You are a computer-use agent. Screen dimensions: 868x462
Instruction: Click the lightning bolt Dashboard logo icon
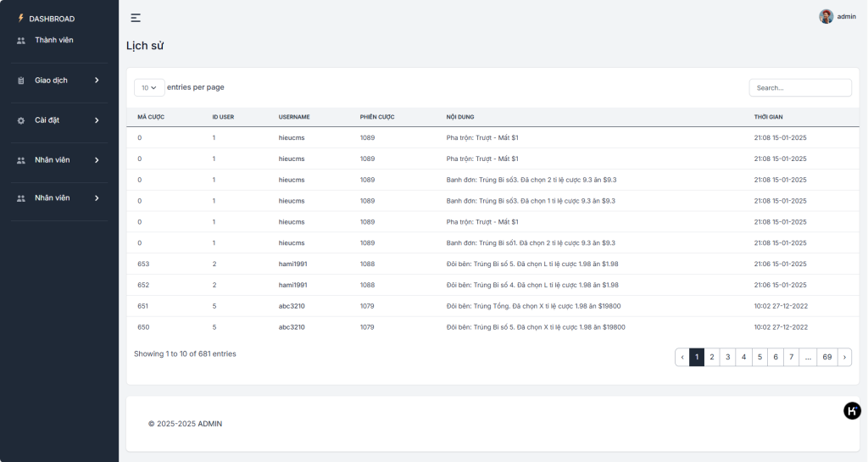(x=21, y=18)
